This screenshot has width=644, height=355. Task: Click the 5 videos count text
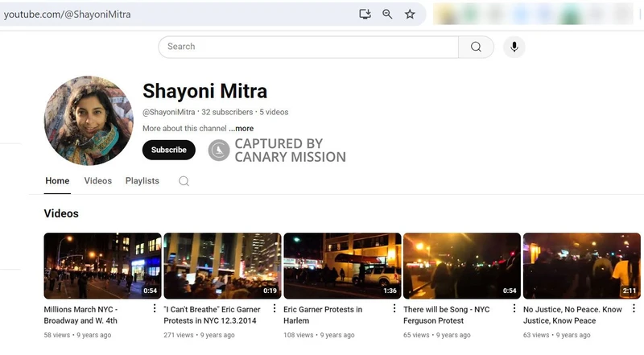(x=274, y=112)
